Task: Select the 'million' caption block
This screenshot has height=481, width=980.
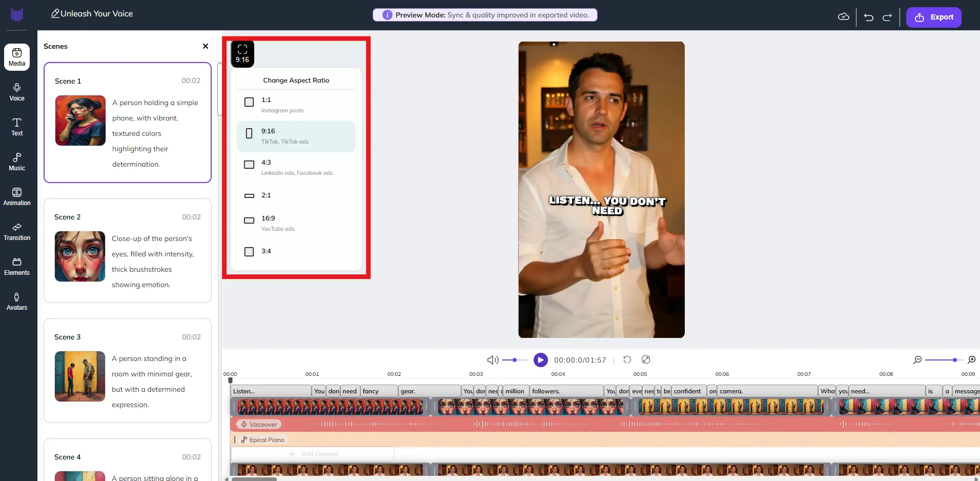Action: 516,391
